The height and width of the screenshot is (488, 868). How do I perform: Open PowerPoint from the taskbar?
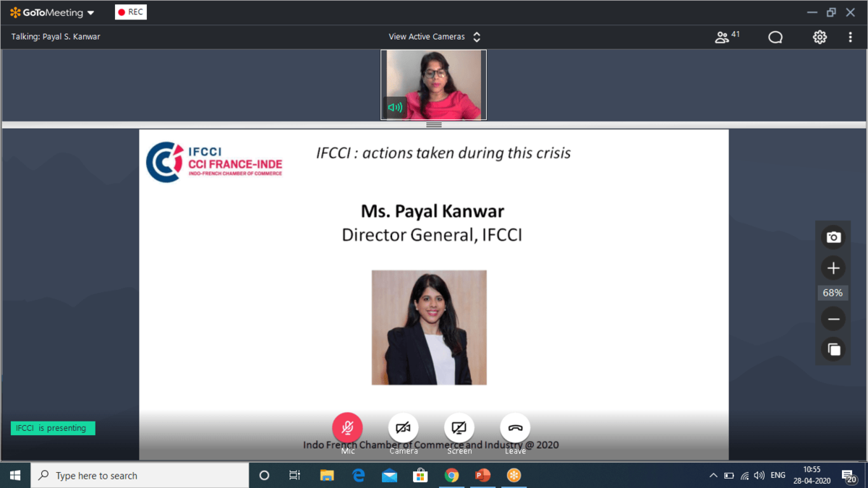click(482, 476)
